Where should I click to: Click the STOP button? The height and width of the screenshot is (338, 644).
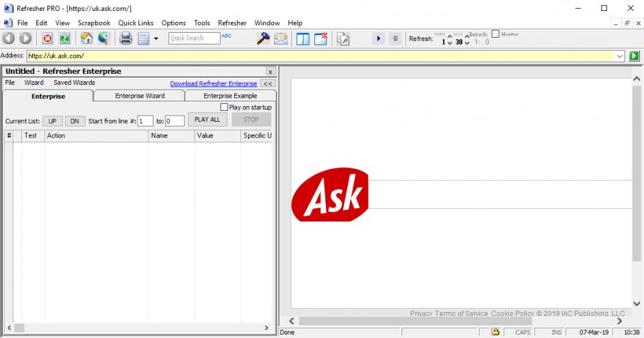coord(251,119)
